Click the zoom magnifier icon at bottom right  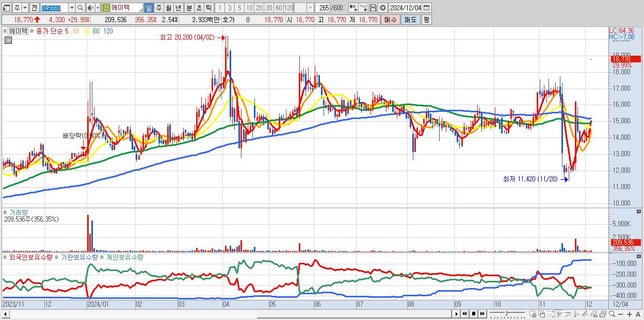tap(611, 314)
